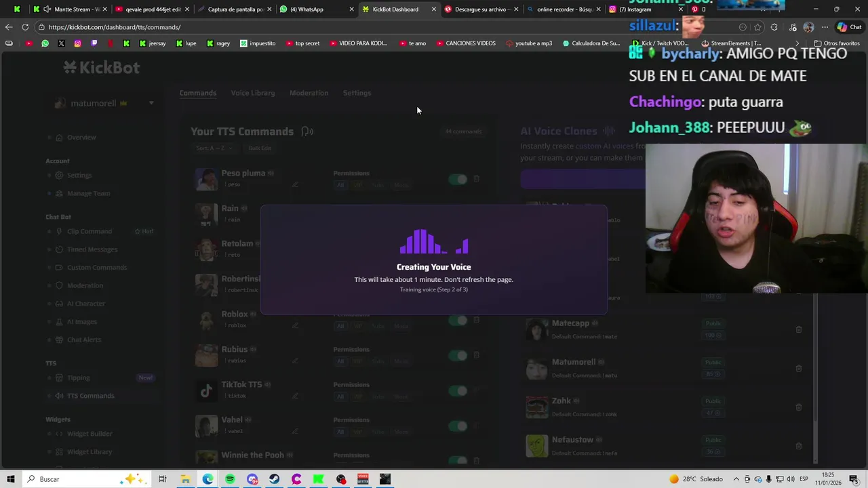The height and width of the screenshot is (488, 868).
Task: Click the Bulk Edit button
Action: (x=260, y=148)
